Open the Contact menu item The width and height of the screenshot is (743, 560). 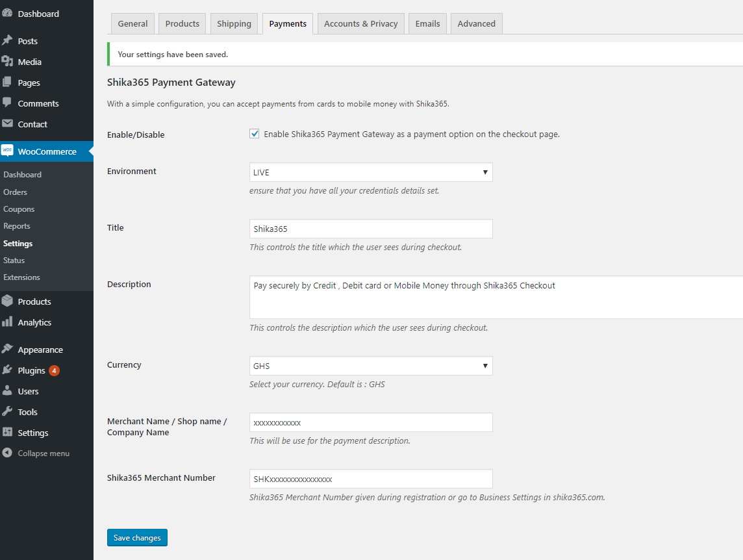(x=32, y=124)
